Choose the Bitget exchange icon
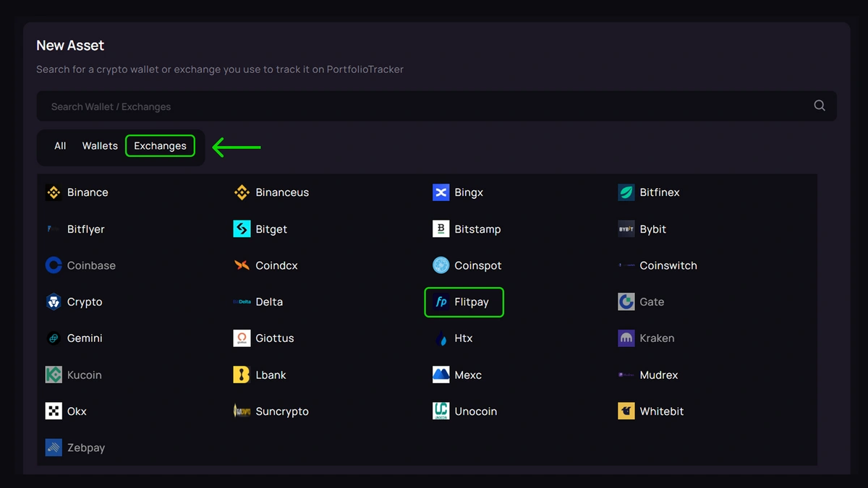Viewport: 868px width, 488px height. pos(242,229)
